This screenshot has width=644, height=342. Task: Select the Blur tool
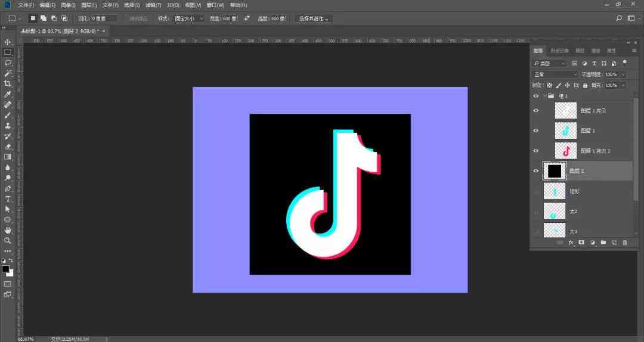[7, 167]
